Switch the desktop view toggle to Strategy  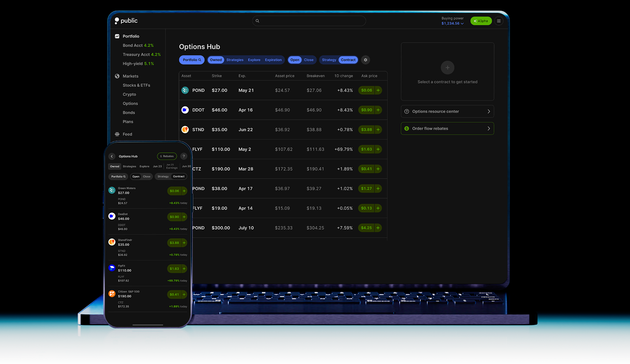329,60
